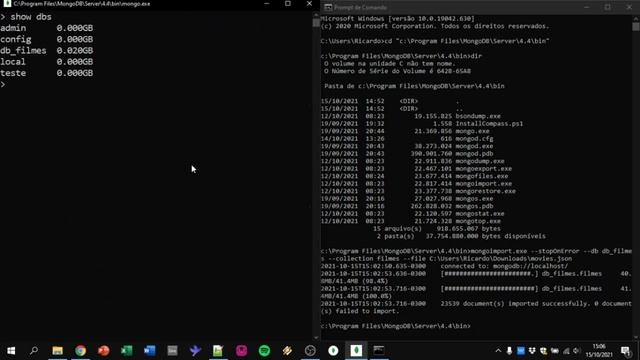Click 'mongodump.exe' in directory listing
Image resolution: width=640 pixels, height=360 pixels.
pyautogui.click(x=480, y=161)
